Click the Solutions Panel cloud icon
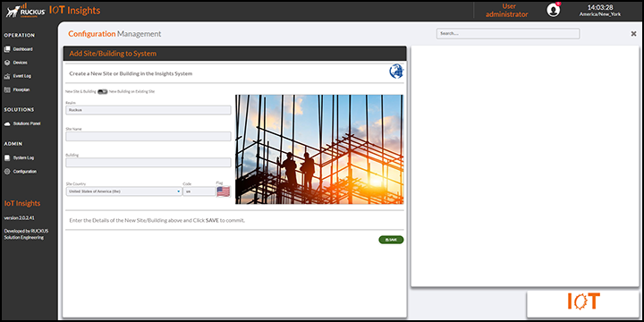Screen dimensions: 644x322 coord(6,123)
